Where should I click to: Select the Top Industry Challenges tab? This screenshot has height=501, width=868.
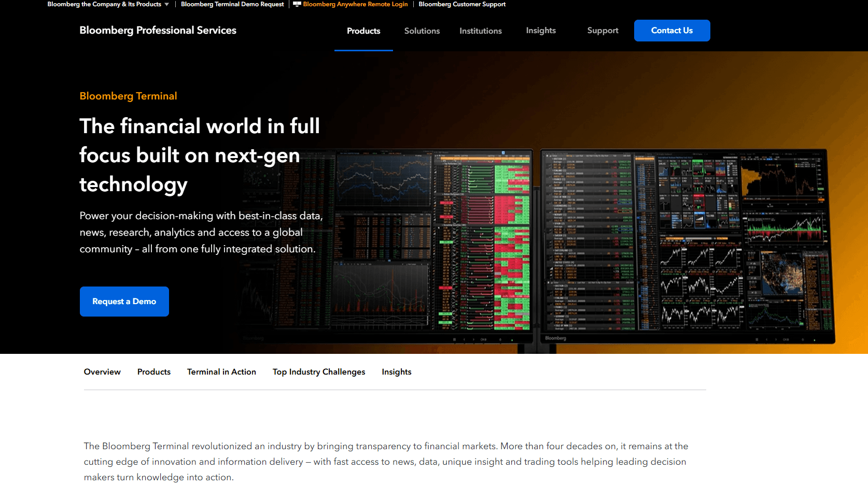319,372
